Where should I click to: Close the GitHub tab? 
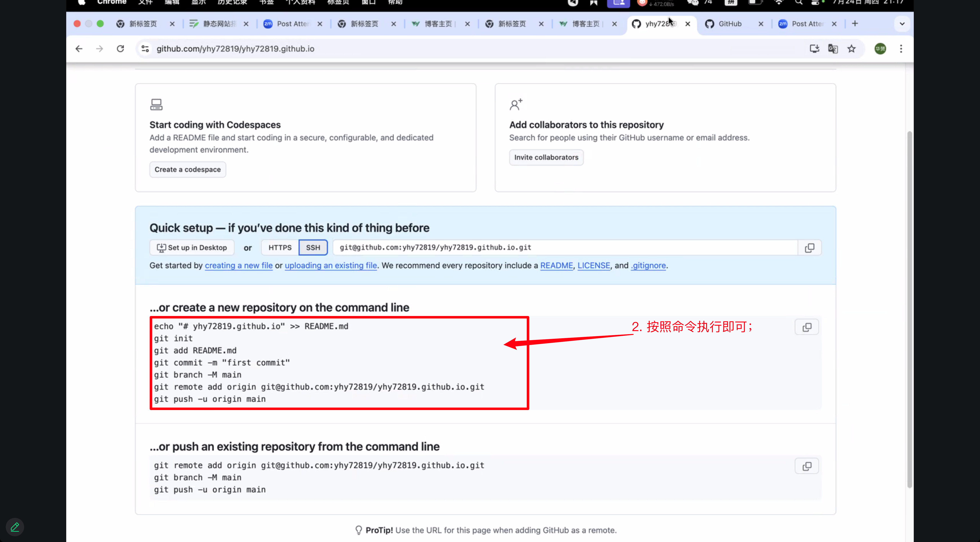pyautogui.click(x=761, y=24)
